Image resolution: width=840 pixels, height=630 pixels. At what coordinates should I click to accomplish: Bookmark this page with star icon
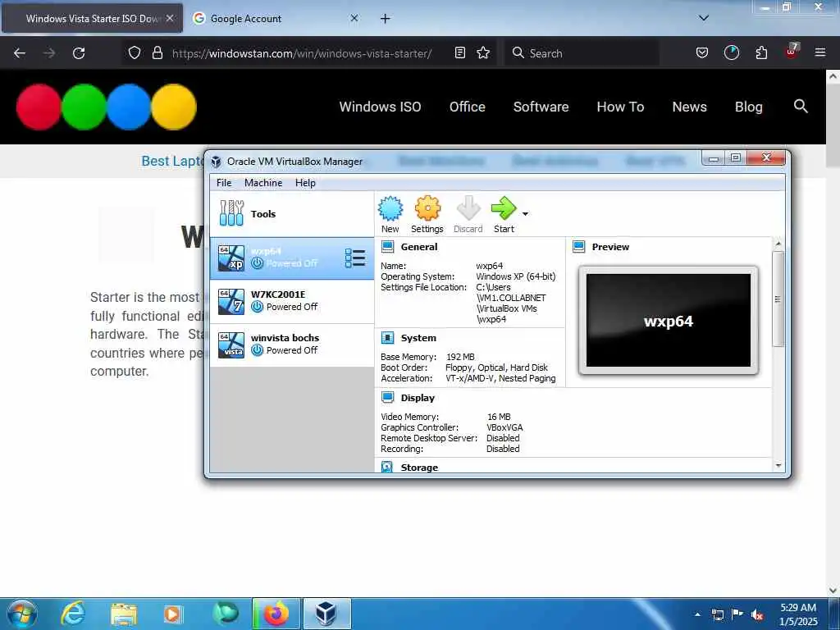tap(483, 52)
